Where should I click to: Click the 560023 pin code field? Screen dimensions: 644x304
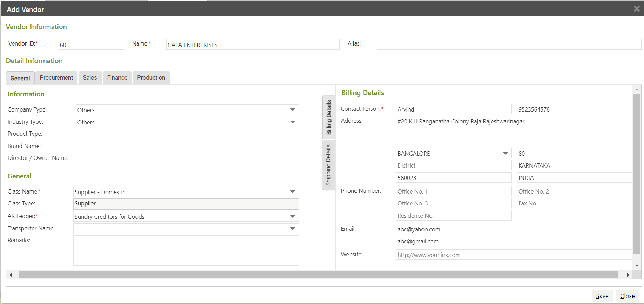click(x=454, y=177)
